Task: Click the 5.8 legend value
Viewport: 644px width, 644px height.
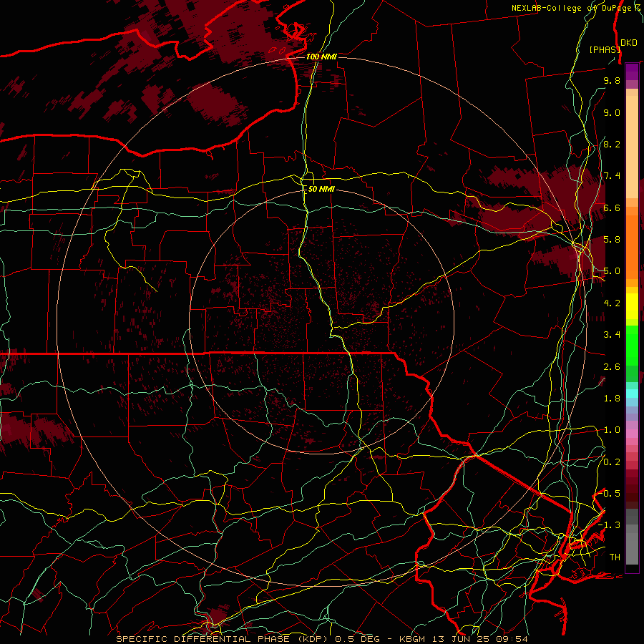Action: pos(612,240)
